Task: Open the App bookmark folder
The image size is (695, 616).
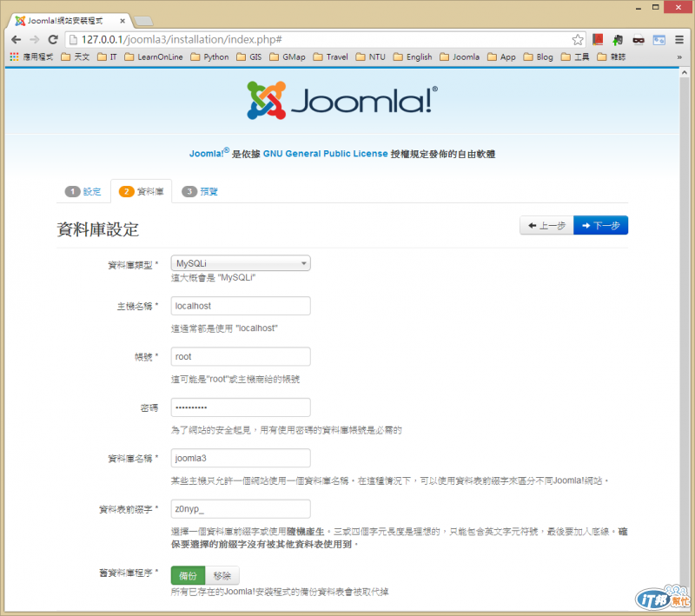Action: pos(501,56)
